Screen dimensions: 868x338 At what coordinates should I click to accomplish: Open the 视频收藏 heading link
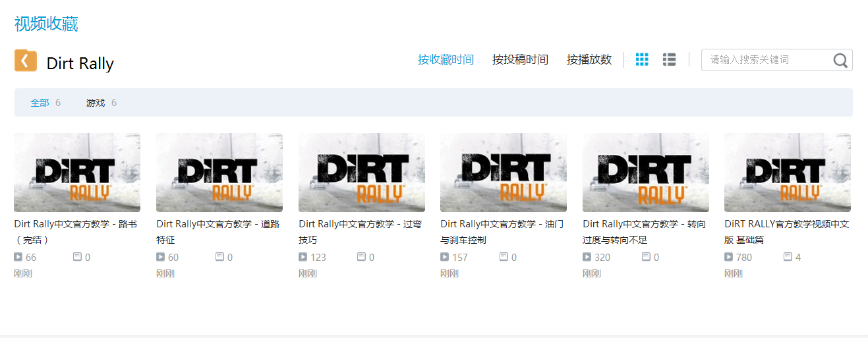click(46, 24)
